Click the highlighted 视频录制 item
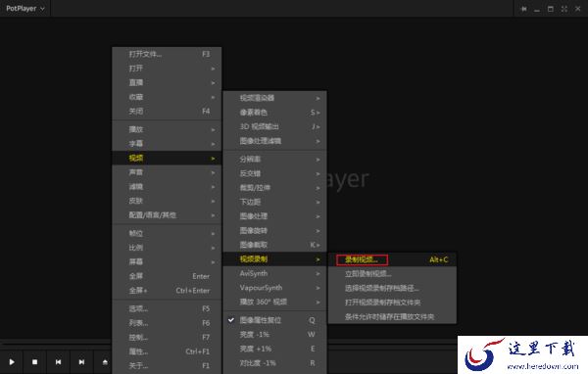The height and width of the screenshot is (374, 588). point(274,258)
